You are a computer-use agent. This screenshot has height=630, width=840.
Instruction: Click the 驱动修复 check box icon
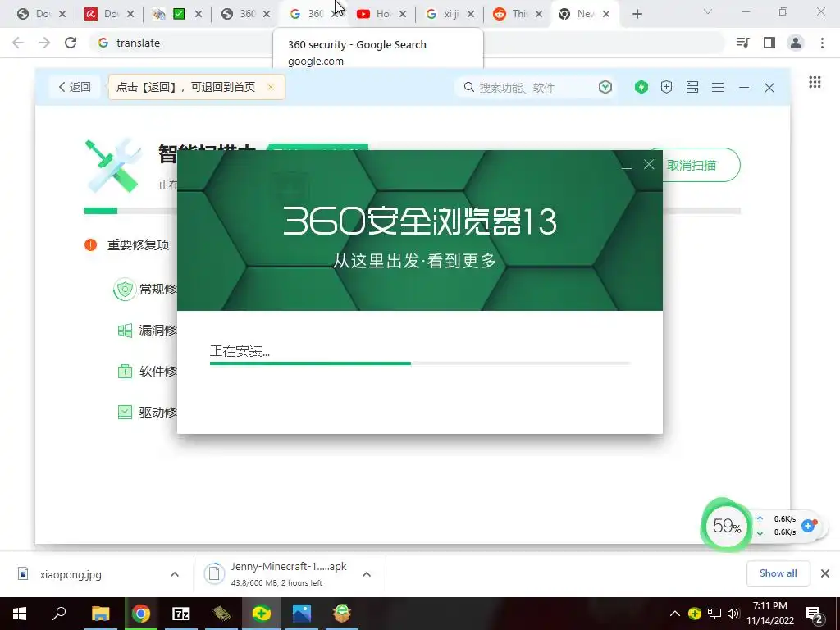coord(125,412)
